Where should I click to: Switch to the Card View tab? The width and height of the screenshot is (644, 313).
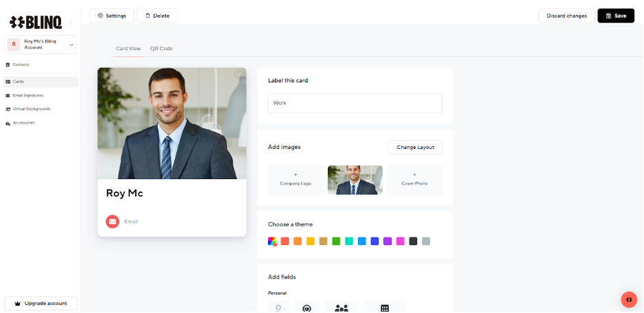pos(128,49)
